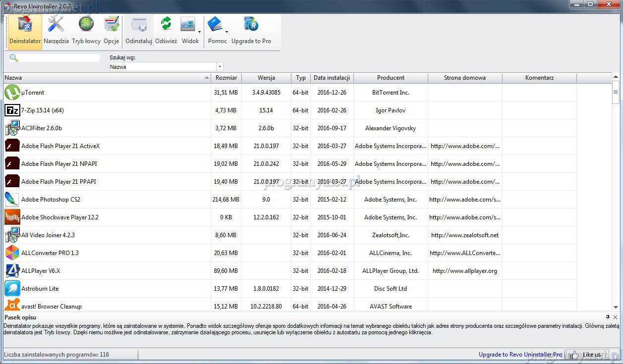Image resolution: width=623 pixels, height=364 pixels.
Task: Toggle the pin on Pasek opisu panel
Action: coord(608,317)
